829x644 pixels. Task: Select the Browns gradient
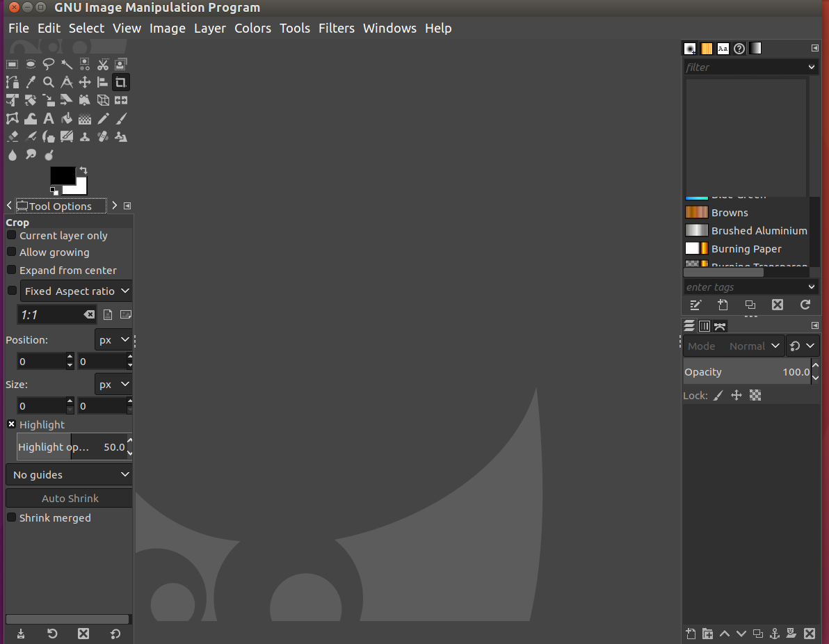pos(730,213)
